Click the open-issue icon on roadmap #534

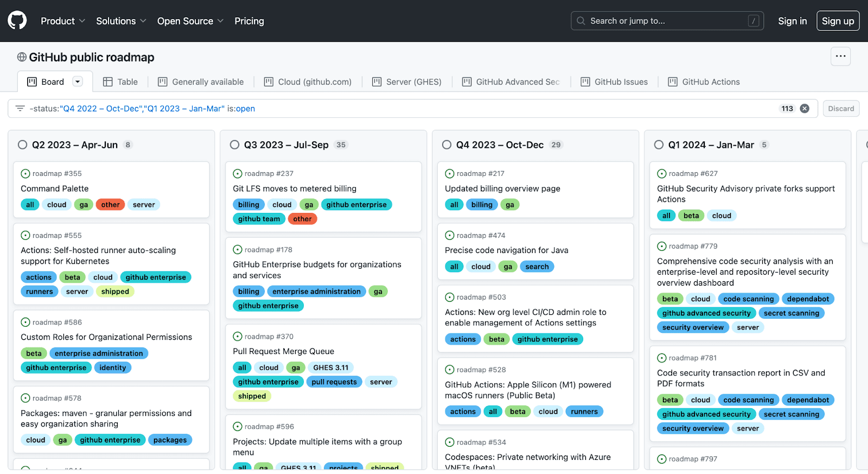450,443
